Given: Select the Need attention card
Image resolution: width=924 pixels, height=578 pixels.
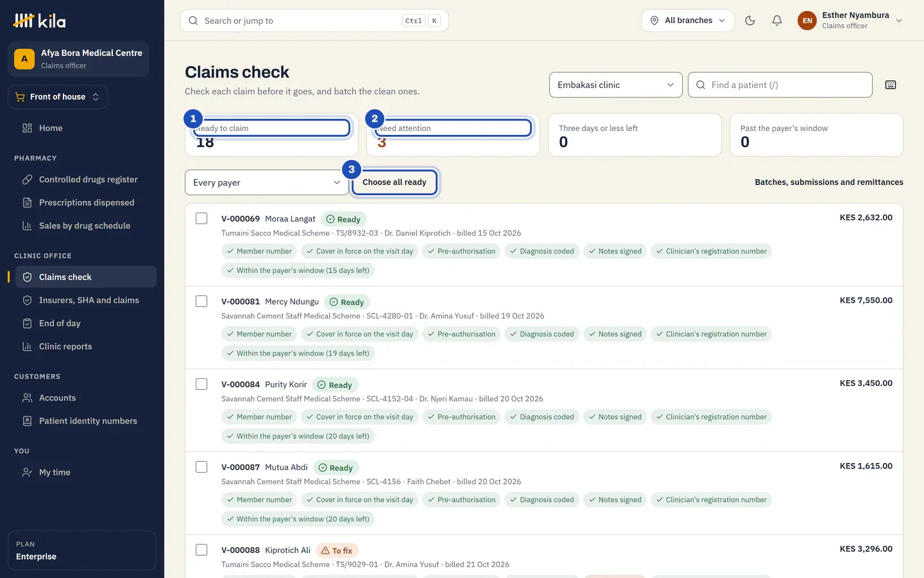Looking at the screenshot, I should click(x=453, y=135).
